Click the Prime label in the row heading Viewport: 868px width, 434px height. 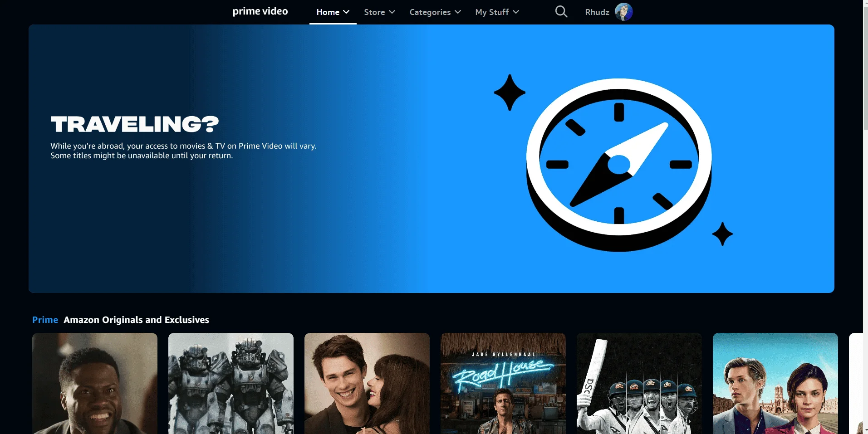coord(45,320)
